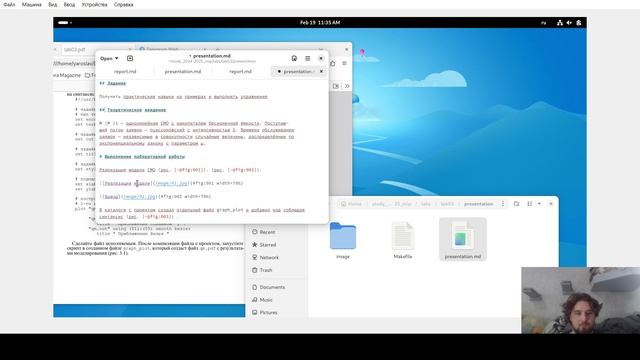Close the active presentation.md editor tab

click(321, 71)
